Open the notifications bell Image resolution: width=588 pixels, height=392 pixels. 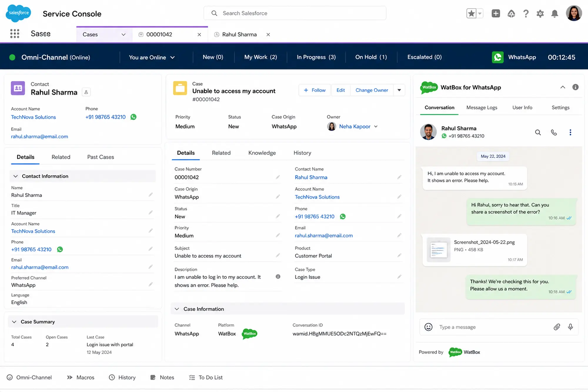tap(554, 14)
